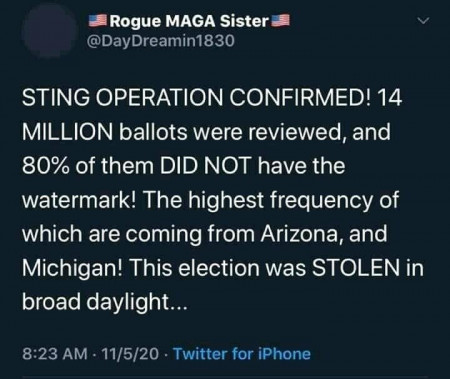Click the word Michigan! in the tweet

[73, 268]
